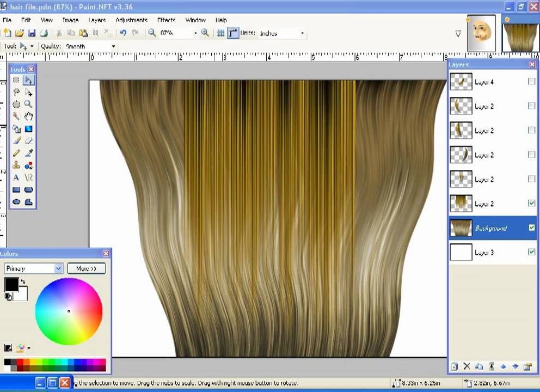Select the Lasso Select tool
540x392 pixels.
16,93
